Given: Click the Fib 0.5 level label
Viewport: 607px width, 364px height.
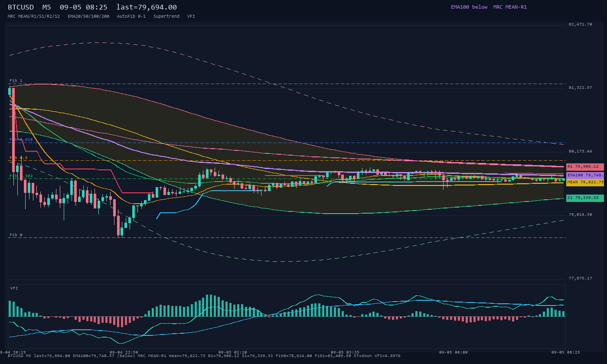Looking at the screenshot, I should point(19,158).
